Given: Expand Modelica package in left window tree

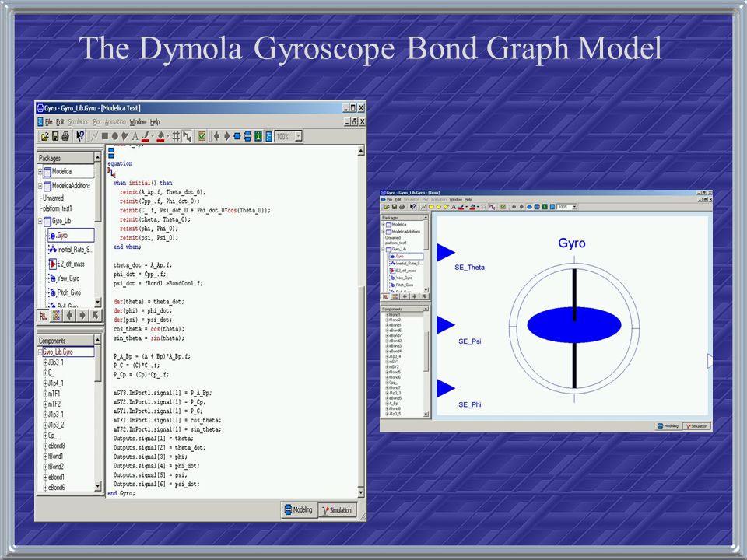Looking at the screenshot, I should (x=40, y=172).
